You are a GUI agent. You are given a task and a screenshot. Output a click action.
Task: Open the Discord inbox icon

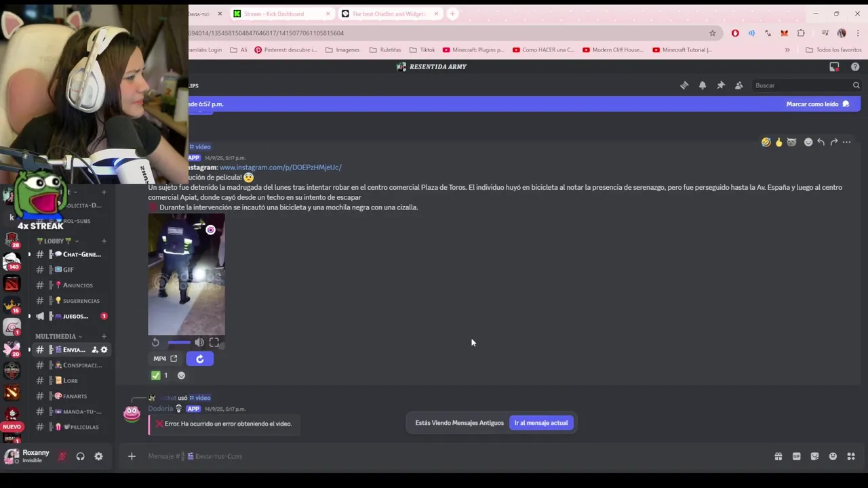point(834,66)
